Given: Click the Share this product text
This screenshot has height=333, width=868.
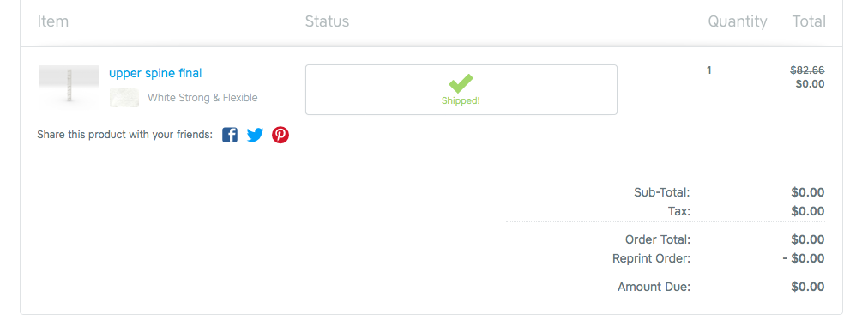Looking at the screenshot, I should [x=125, y=135].
